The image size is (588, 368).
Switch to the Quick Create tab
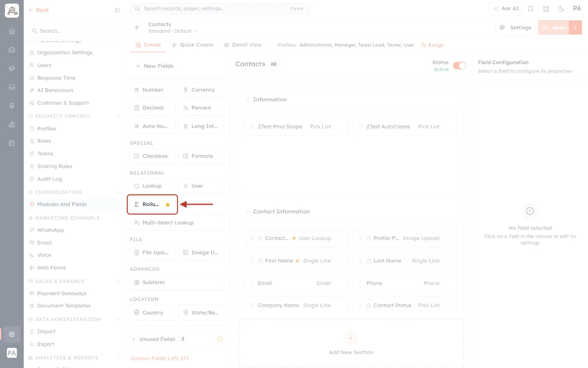pyautogui.click(x=192, y=45)
